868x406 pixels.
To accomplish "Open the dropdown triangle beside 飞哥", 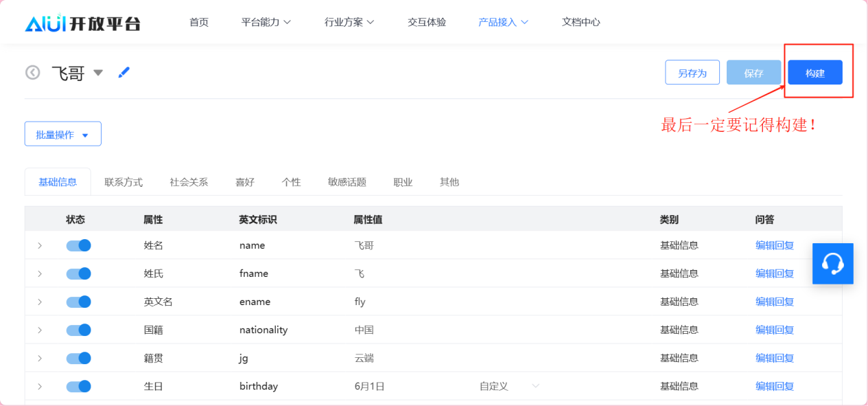I will (x=98, y=73).
